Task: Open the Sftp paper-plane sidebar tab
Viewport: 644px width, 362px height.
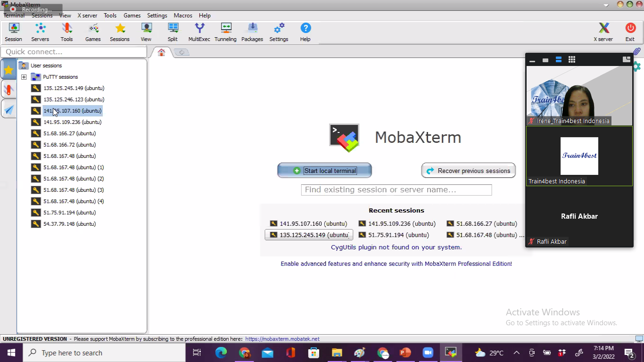Action: [x=8, y=109]
